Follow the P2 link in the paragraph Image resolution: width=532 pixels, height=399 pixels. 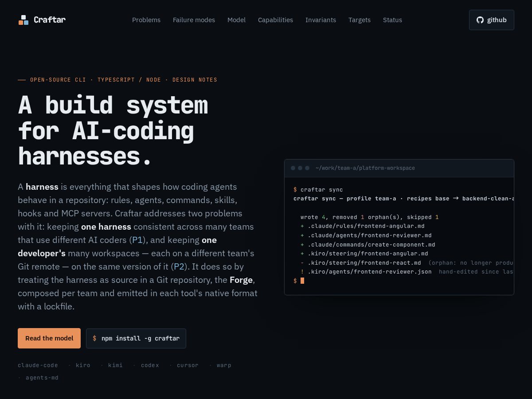tap(179, 266)
